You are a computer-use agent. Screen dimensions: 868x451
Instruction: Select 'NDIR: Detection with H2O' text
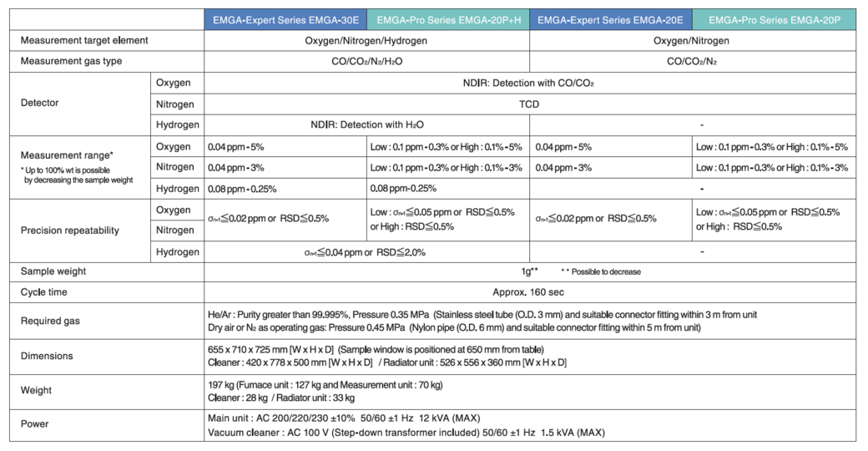point(366,124)
